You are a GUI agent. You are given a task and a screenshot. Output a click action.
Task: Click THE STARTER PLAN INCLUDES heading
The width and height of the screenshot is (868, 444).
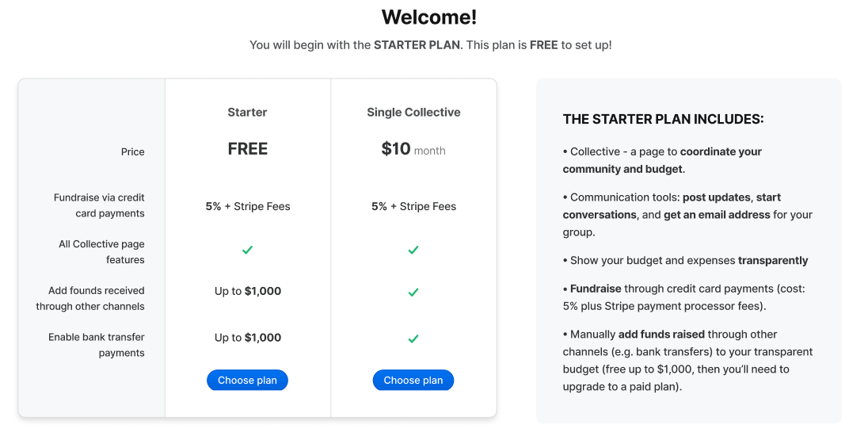tap(663, 119)
